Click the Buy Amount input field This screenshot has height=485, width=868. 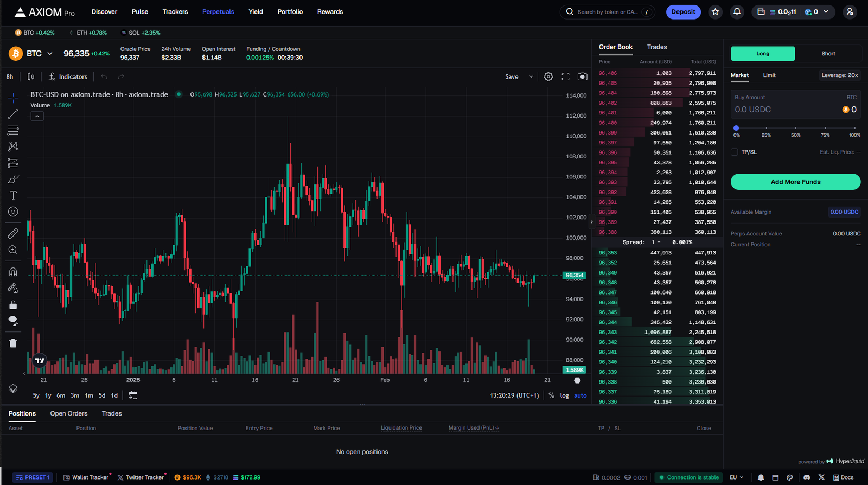point(795,104)
